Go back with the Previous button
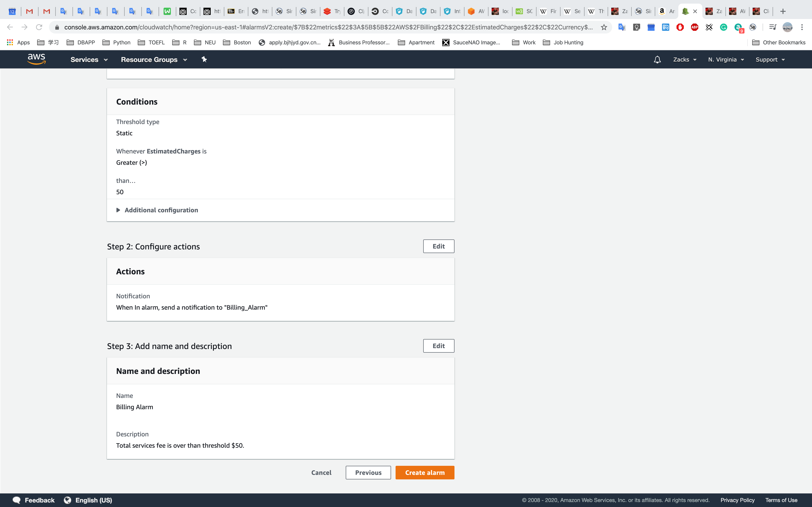The width and height of the screenshot is (812, 507). (368, 472)
